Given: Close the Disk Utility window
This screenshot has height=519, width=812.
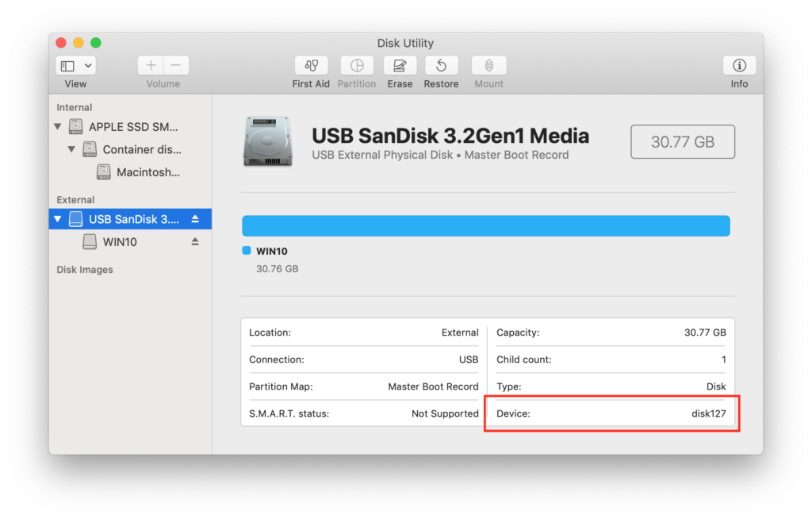Looking at the screenshot, I should coord(60,43).
